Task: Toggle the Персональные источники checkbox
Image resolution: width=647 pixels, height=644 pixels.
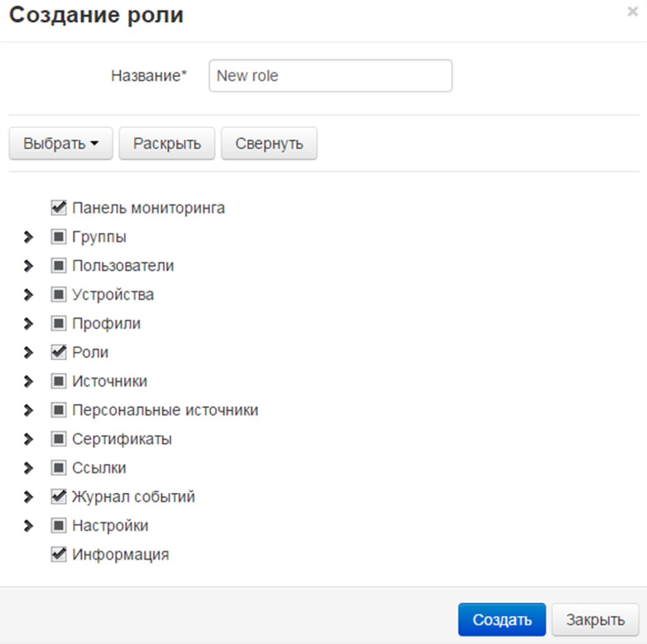Action: click(58, 410)
